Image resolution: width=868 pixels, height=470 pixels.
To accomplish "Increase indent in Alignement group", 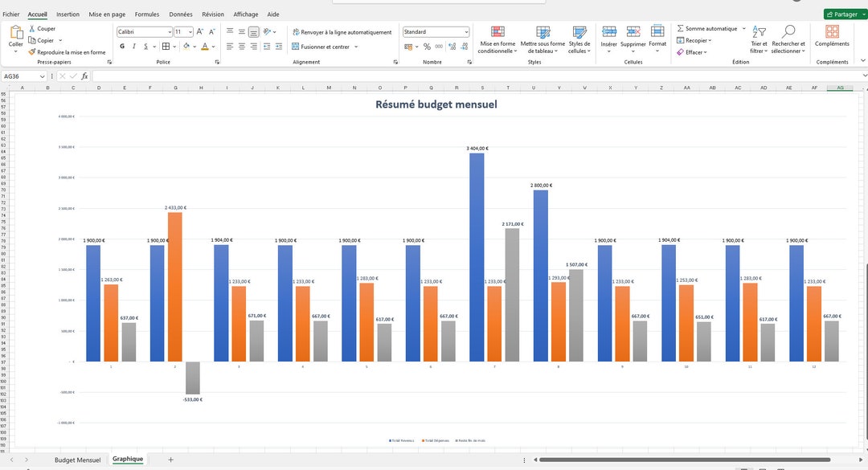I will click(279, 47).
